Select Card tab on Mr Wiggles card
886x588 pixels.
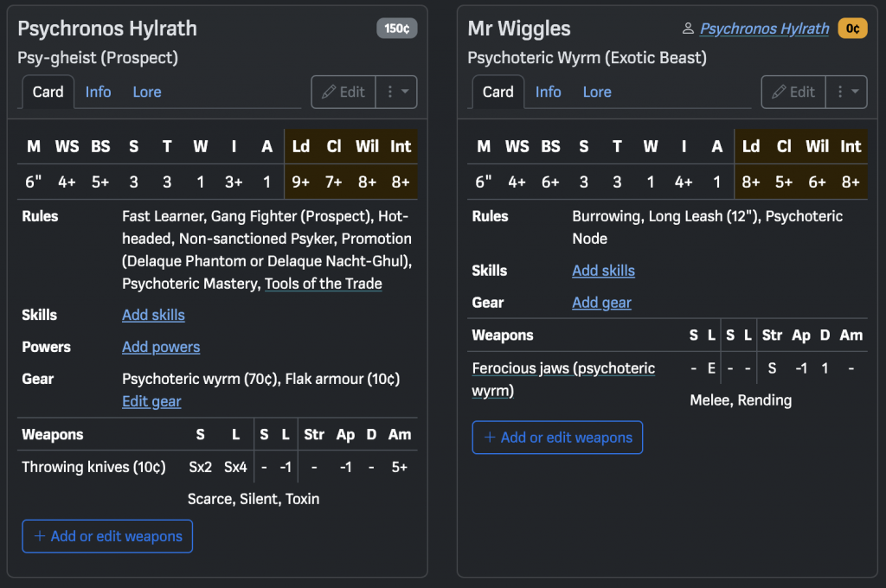(x=498, y=92)
